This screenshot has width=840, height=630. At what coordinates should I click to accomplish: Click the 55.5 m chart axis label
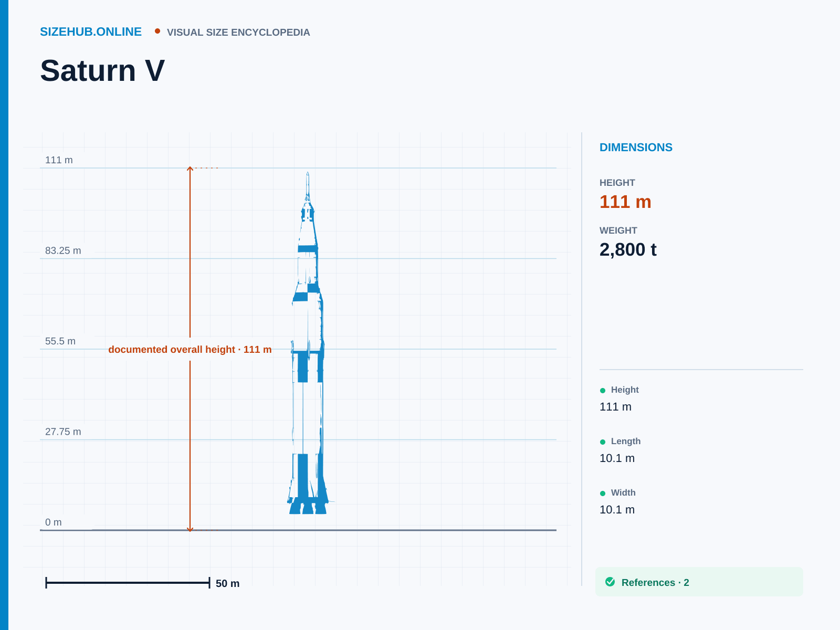[60, 341]
